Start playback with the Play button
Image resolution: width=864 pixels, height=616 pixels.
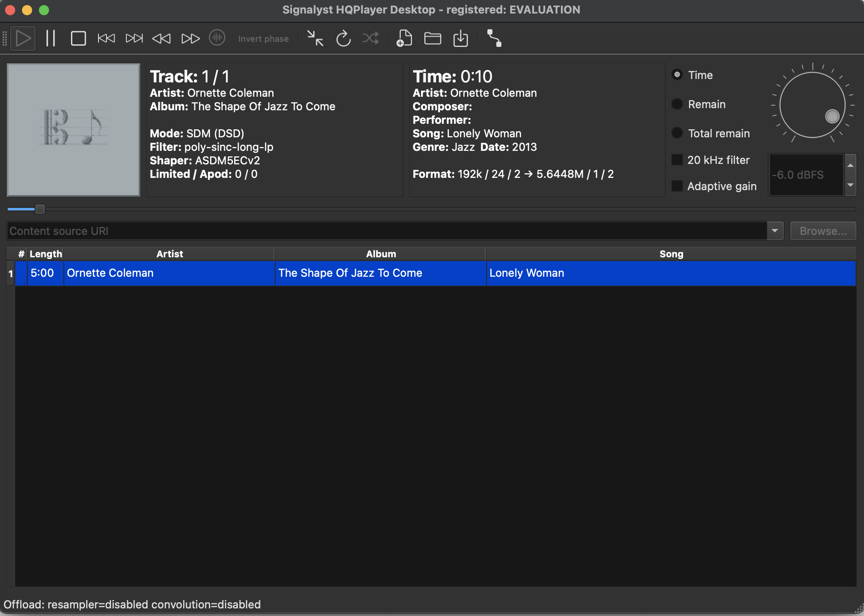[x=23, y=38]
